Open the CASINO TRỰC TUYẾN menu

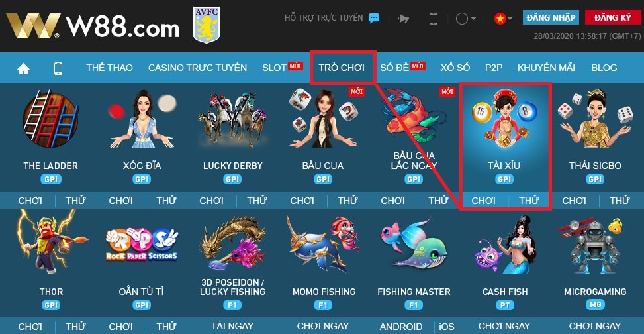(x=197, y=68)
